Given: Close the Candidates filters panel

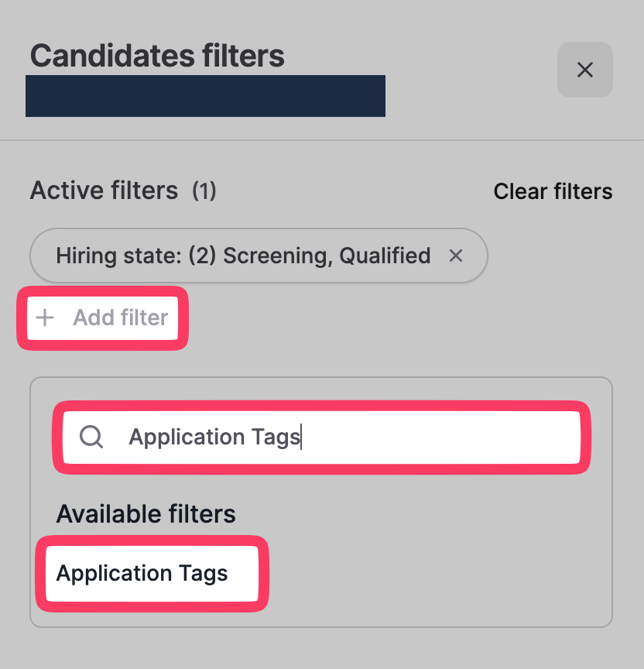Looking at the screenshot, I should [585, 70].
